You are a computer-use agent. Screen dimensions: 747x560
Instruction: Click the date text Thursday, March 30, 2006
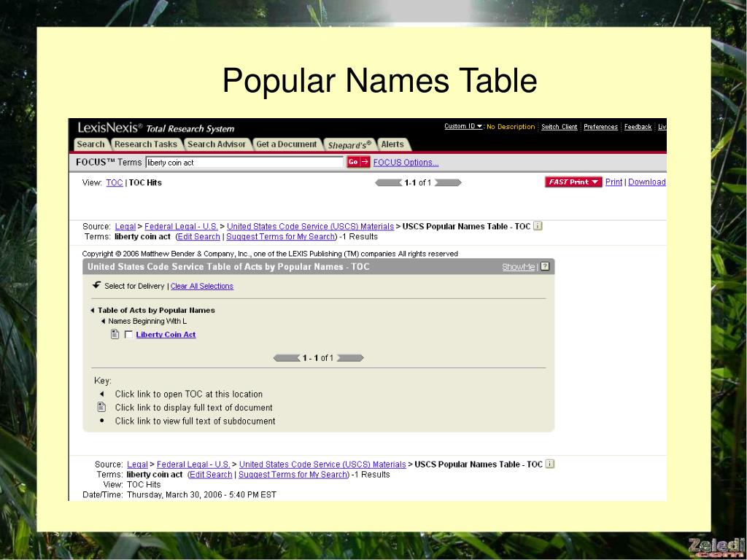click(x=174, y=495)
